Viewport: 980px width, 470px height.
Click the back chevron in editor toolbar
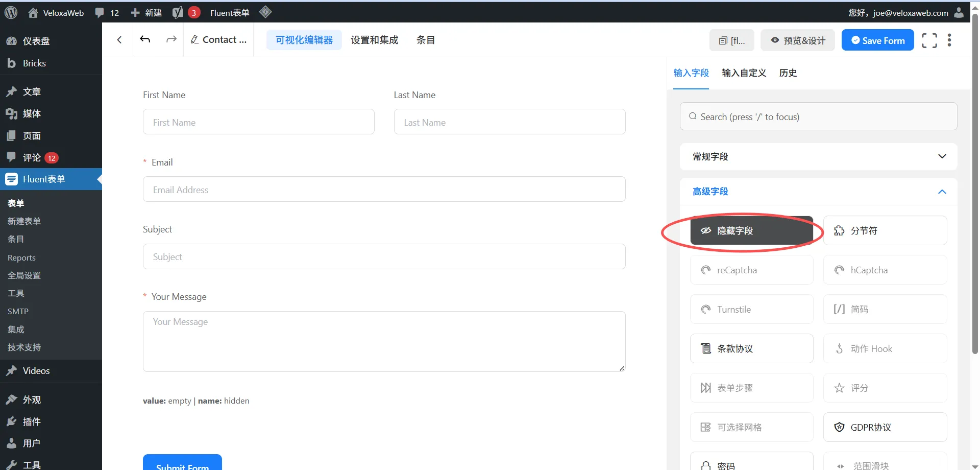pyautogui.click(x=119, y=40)
